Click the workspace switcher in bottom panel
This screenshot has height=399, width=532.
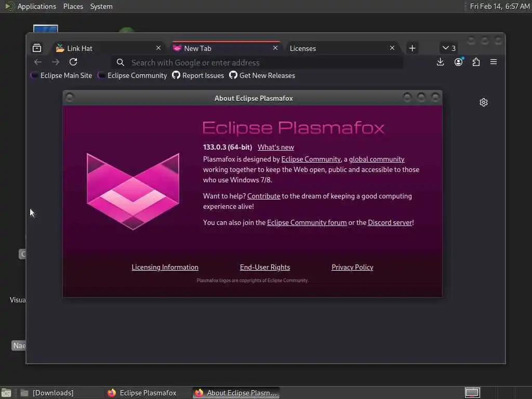[472, 393]
